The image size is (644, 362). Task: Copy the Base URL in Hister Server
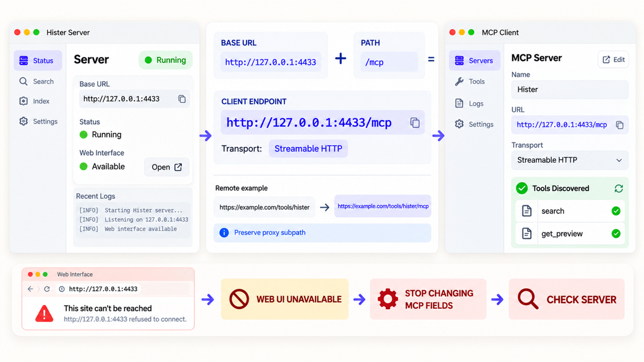(x=182, y=99)
